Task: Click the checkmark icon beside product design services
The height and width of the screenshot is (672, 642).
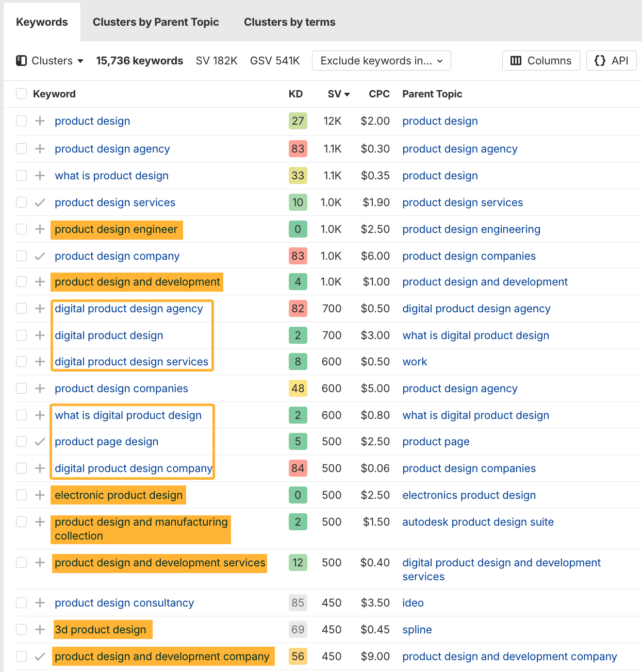Action: [40, 202]
